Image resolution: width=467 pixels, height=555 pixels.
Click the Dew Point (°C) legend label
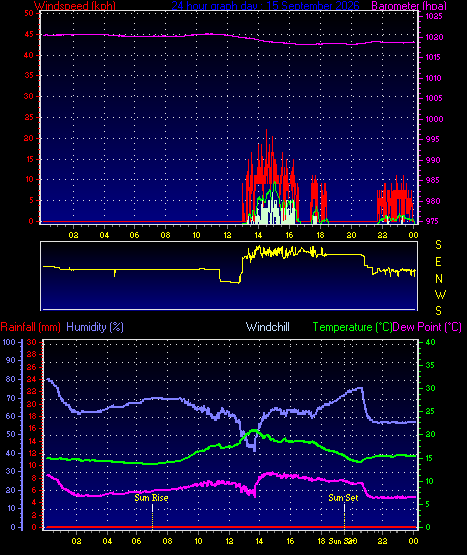tap(427, 327)
